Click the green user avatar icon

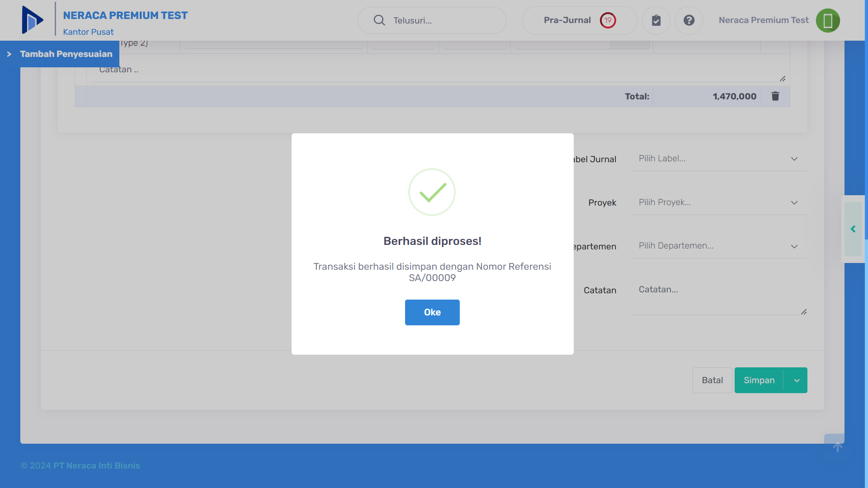(827, 20)
